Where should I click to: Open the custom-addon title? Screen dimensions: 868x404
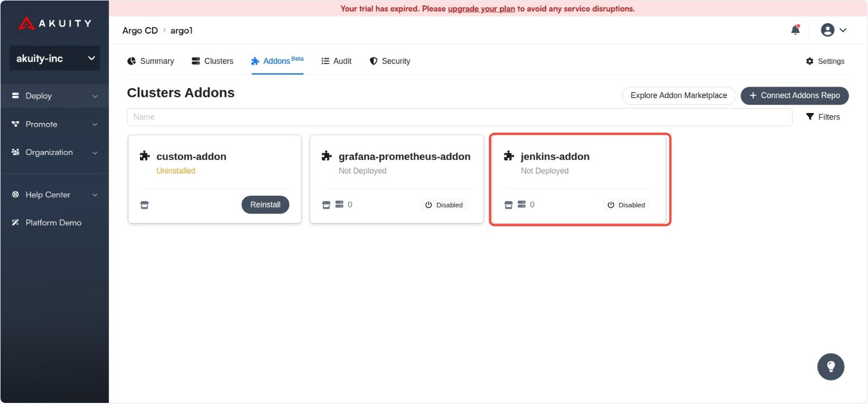click(191, 157)
